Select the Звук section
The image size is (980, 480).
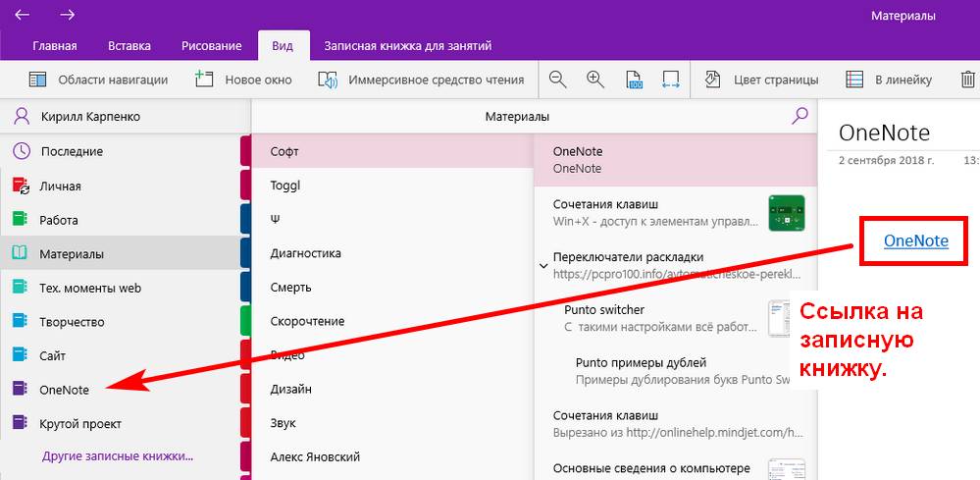[x=391, y=422]
